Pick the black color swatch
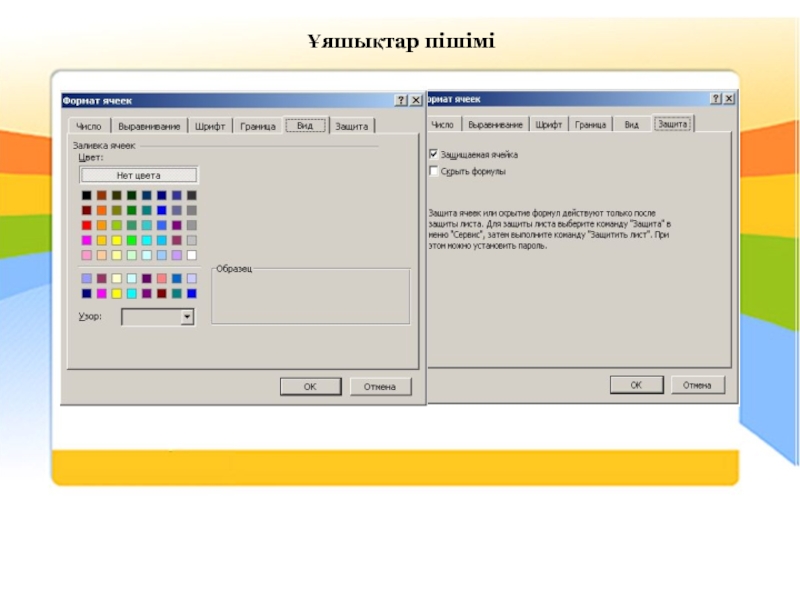 pos(87,195)
